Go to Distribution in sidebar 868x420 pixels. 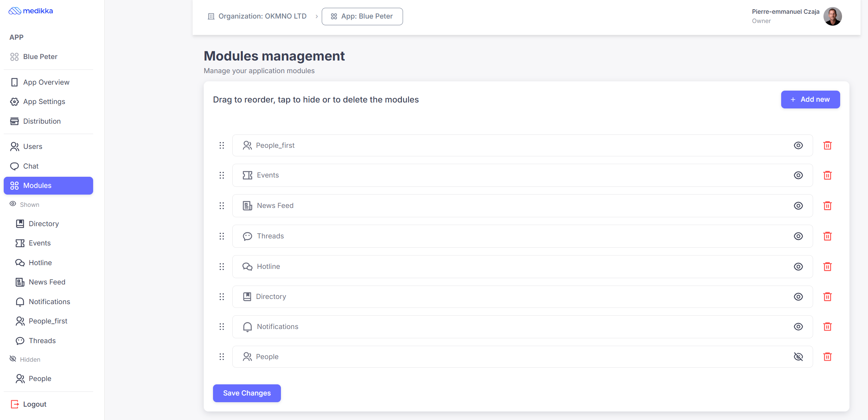[42, 121]
